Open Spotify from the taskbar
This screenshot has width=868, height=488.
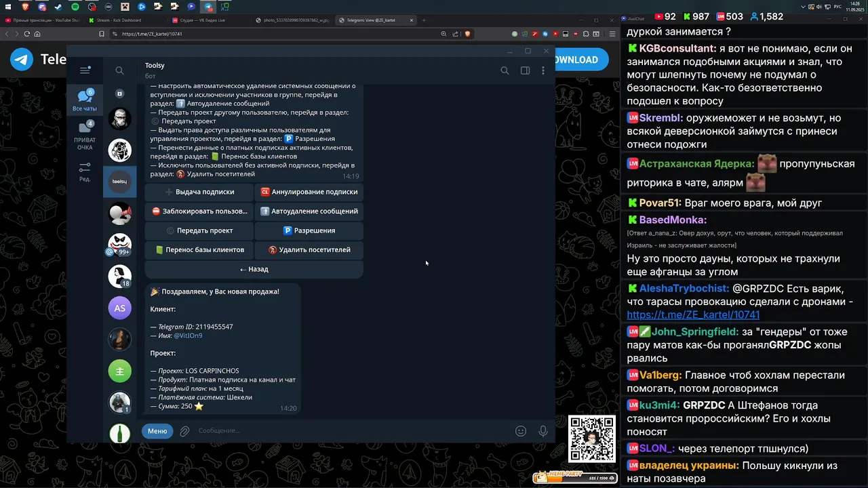75,7
